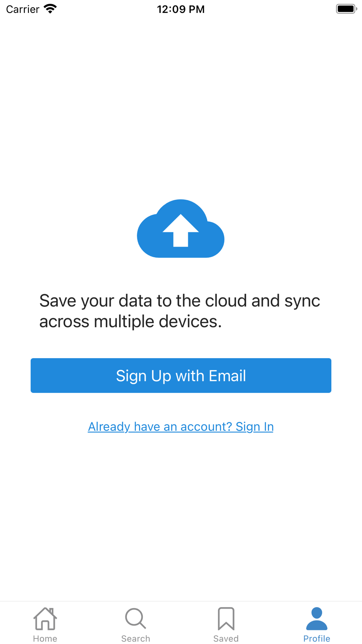This screenshot has height=644, width=362.
Task: Open the Search tab label
Action: click(135, 638)
